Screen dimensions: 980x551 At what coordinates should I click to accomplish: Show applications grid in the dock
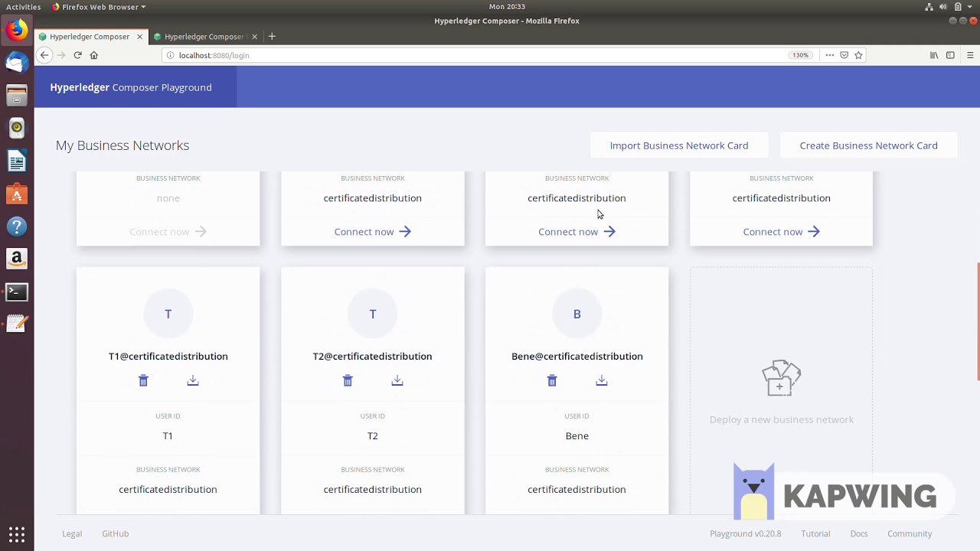(x=17, y=534)
